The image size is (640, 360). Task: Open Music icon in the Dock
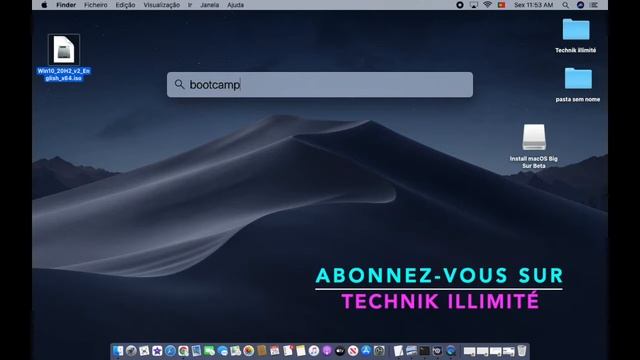(x=314, y=351)
